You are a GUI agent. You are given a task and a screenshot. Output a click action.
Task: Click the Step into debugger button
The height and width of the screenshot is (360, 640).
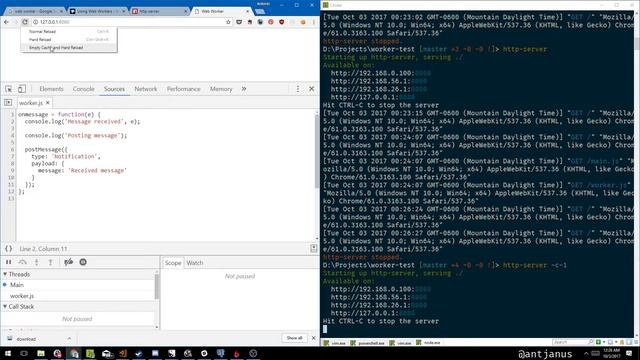click(36, 262)
